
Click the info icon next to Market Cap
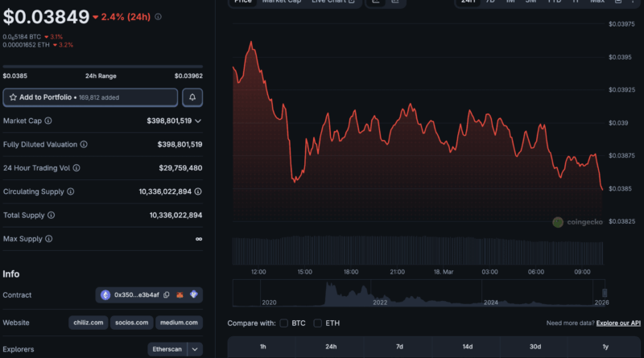tap(48, 121)
